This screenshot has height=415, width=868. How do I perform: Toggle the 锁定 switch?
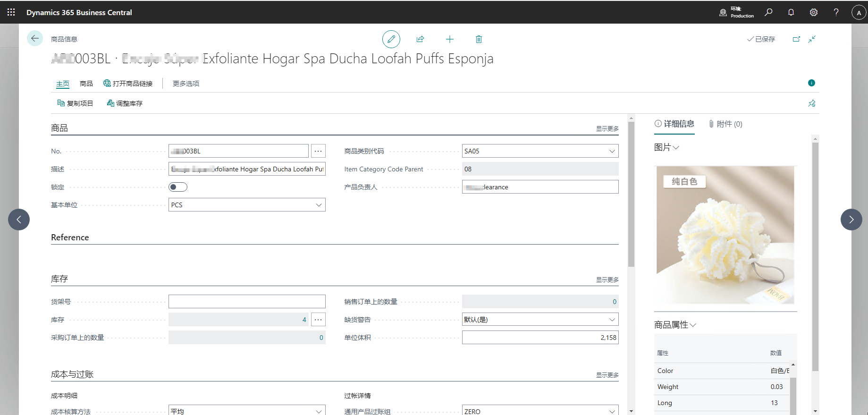(178, 187)
